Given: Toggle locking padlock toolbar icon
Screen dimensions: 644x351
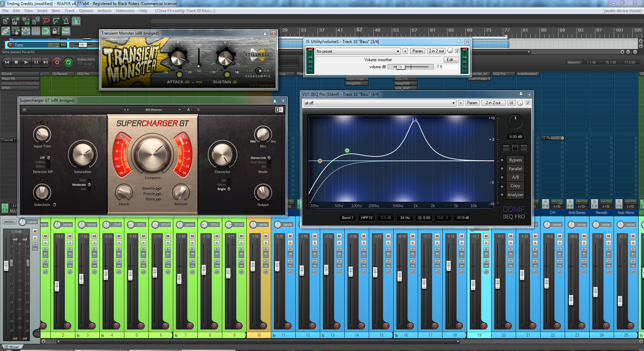Looking at the screenshot, I should coord(56,31).
